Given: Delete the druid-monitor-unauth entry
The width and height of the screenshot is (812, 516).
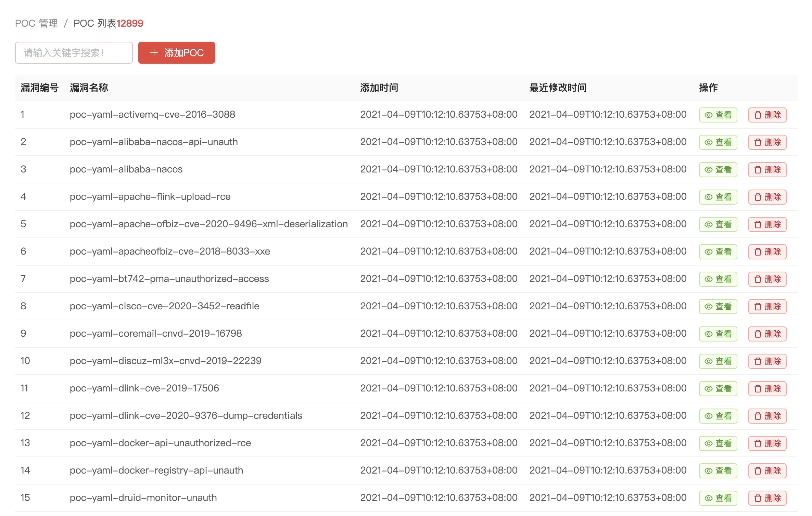Looking at the screenshot, I should [767, 498].
